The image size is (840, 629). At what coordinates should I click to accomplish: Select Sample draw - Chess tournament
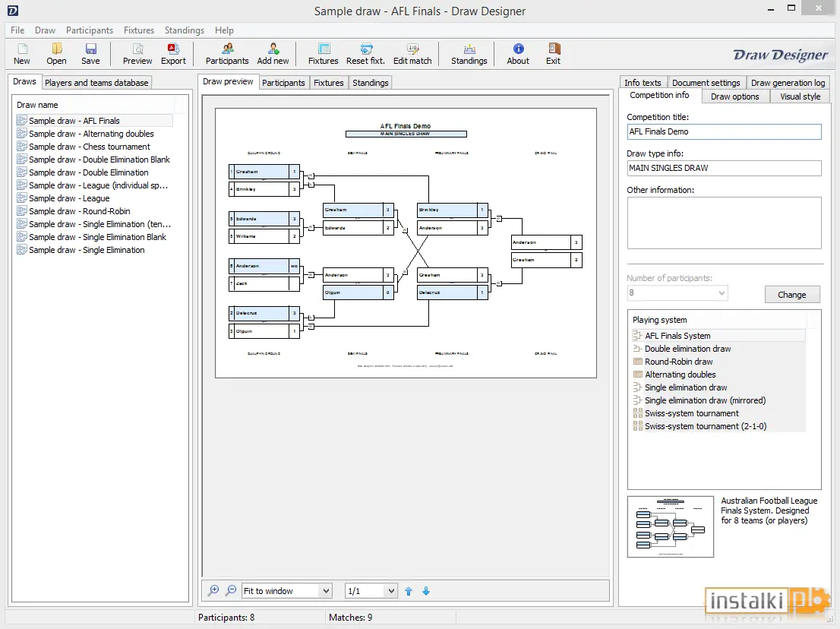[90, 147]
